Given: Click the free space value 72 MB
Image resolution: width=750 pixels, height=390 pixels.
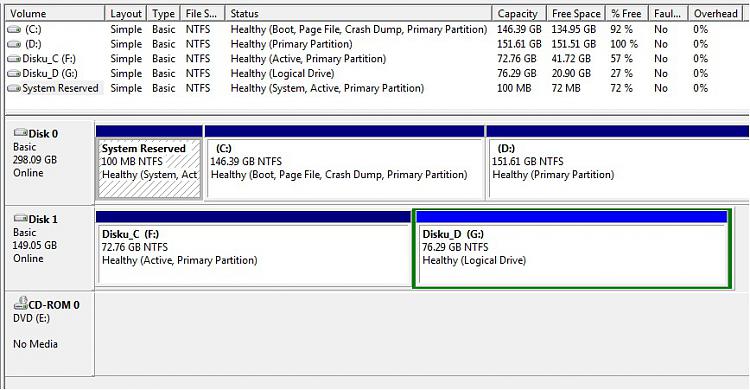Looking at the screenshot, I should pyautogui.click(x=566, y=89).
